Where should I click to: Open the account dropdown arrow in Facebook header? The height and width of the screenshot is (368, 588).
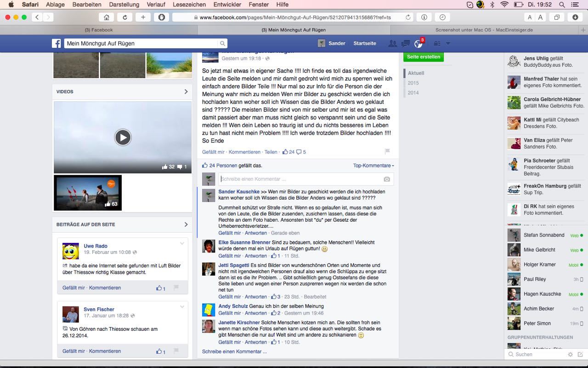448,43
